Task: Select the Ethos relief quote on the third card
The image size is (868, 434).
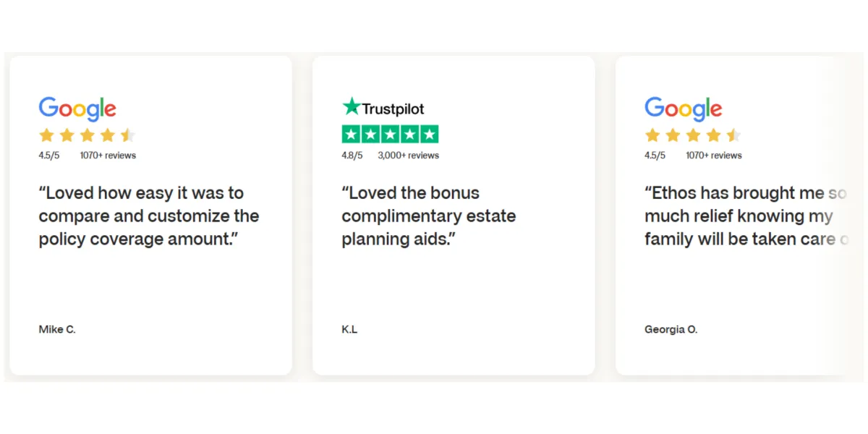Action: pos(746,216)
